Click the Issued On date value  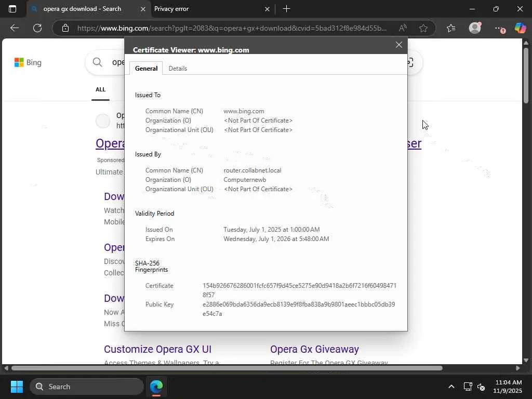[271, 230]
